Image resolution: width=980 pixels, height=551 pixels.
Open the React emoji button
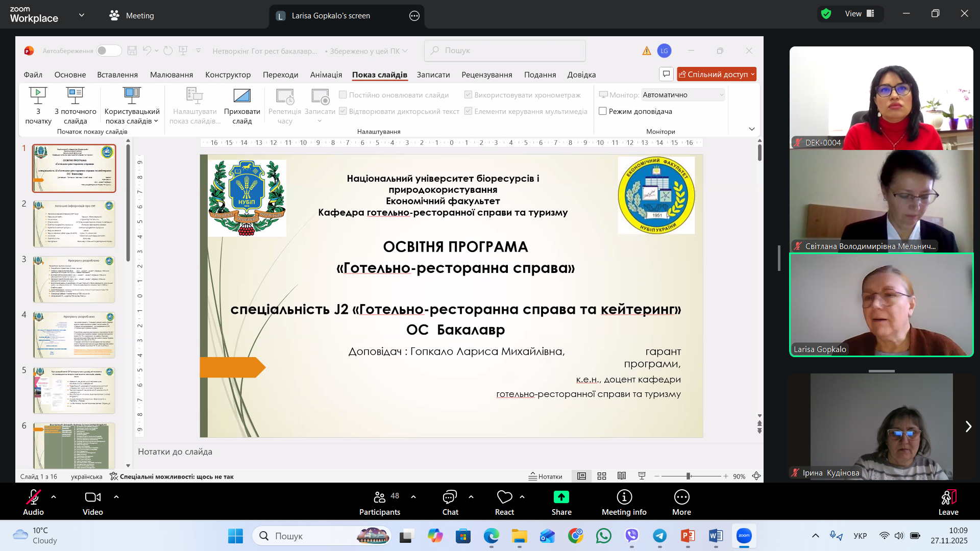[x=504, y=497]
